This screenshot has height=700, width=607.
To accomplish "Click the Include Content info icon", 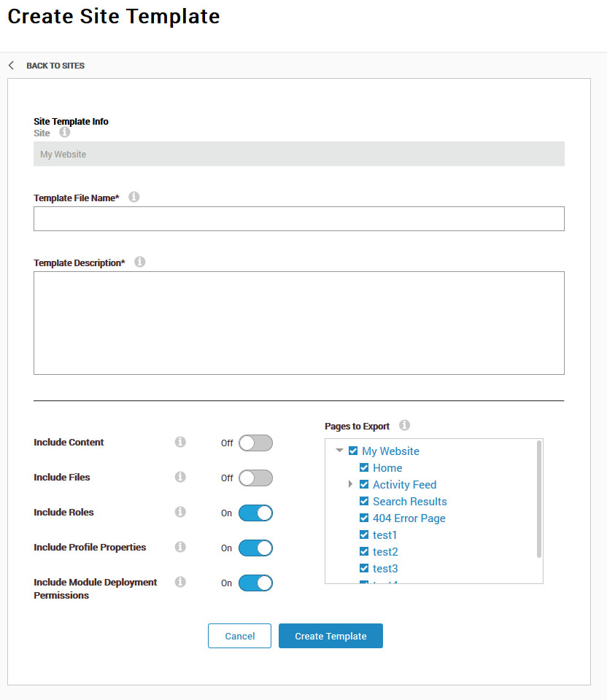I will [180, 442].
